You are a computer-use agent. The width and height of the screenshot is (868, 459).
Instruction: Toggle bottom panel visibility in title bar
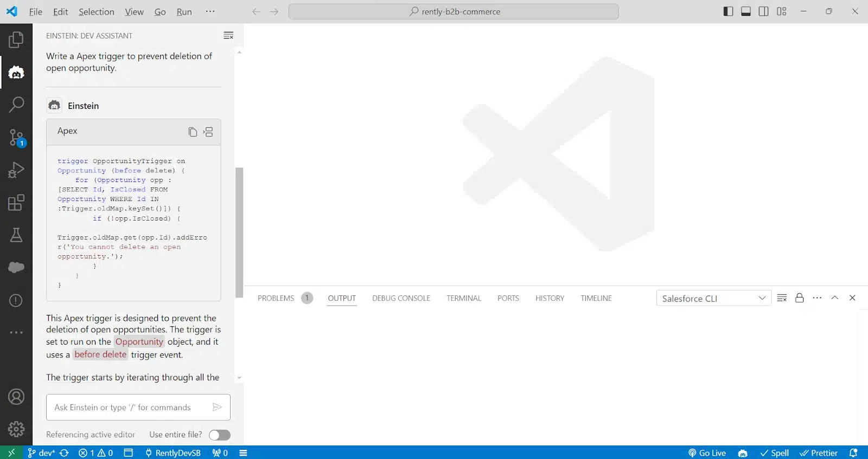(x=746, y=11)
